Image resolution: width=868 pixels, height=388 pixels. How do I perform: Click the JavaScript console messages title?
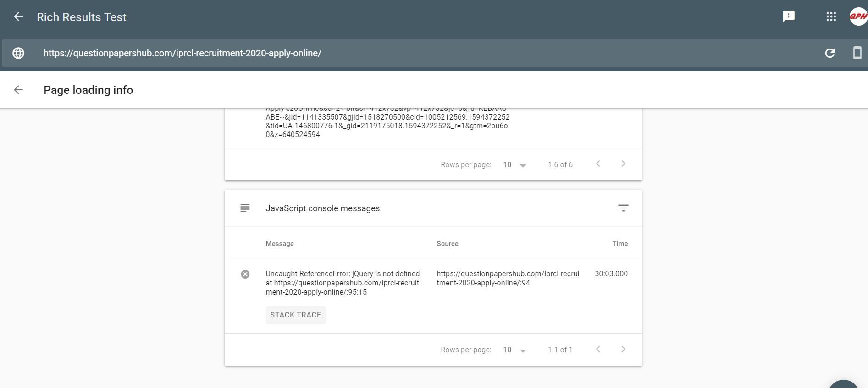click(x=322, y=208)
